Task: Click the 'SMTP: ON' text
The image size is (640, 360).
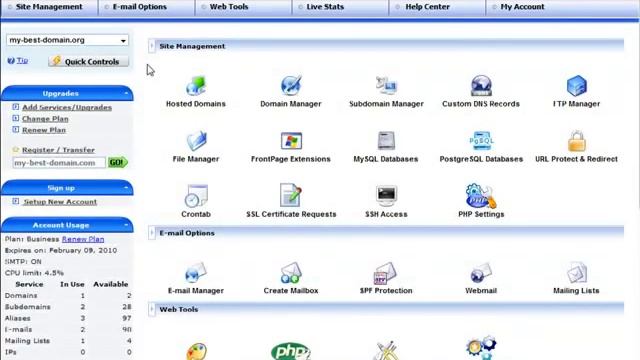Action: (23, 262)
